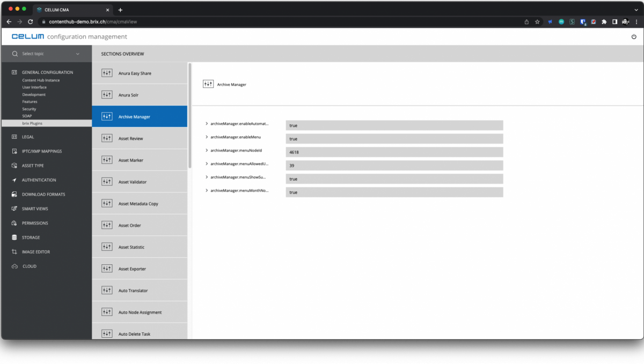Open the Download Formats icon
The height and width of the screenshot is (364, 644).
tap(14, 195)
